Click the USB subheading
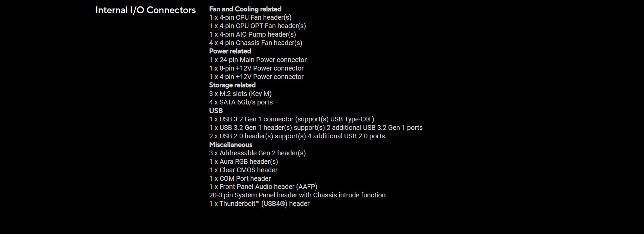Viewport: 644px width, 234px height. (x=216, y=111)
